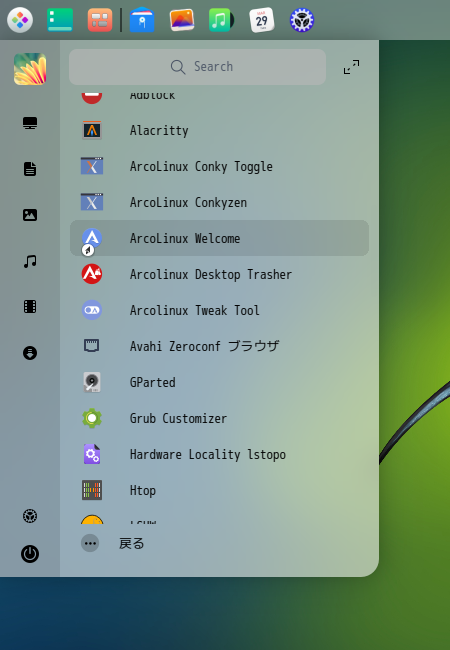Open the Music sidebar icon
Image resolution: width=450 pixels, height=650 pixels.
tap(30, 261)
